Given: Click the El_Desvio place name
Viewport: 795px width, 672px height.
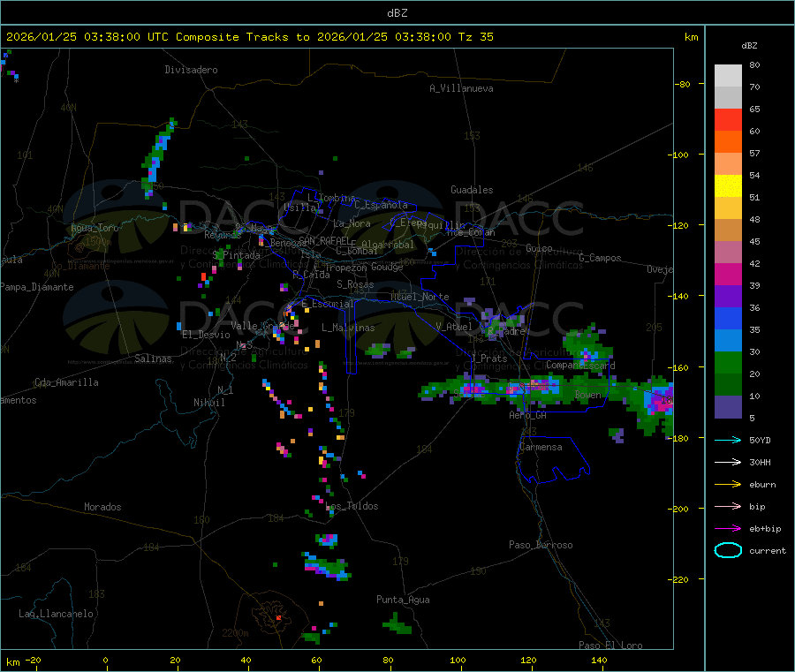Looking at the screenshot, I should (206, 335).
